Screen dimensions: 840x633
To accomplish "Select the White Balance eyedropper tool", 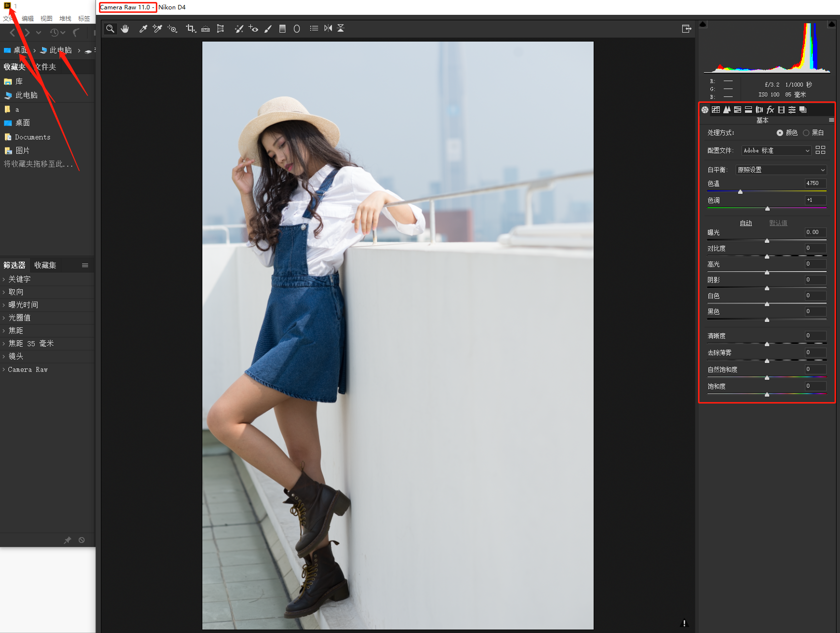I will 143,29.
